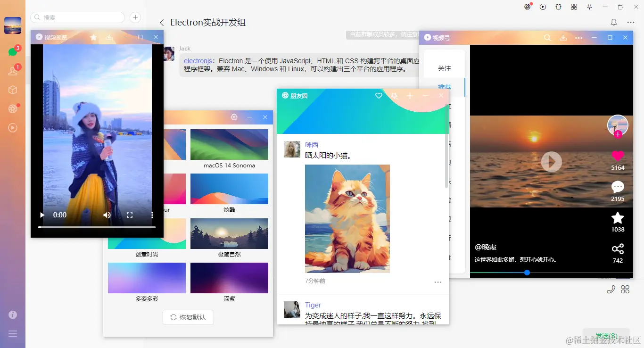This screenshot has height=348, width=644.
Task: Open aperture icon in main top toolbar
Action: tap(528, 7)
